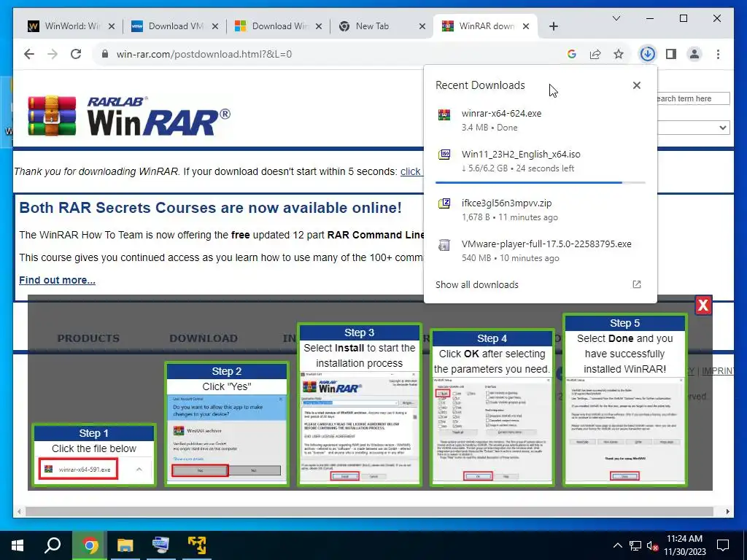Open ifkce3gl56n3mpvv.zip download
The width and height of the screenshot is (747, 560).
coord(540,209)
